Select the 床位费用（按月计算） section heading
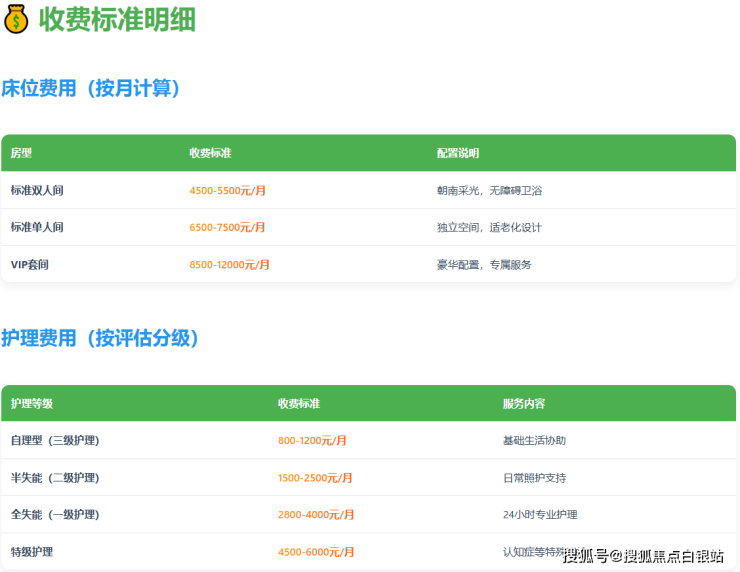 pos(91,88)
